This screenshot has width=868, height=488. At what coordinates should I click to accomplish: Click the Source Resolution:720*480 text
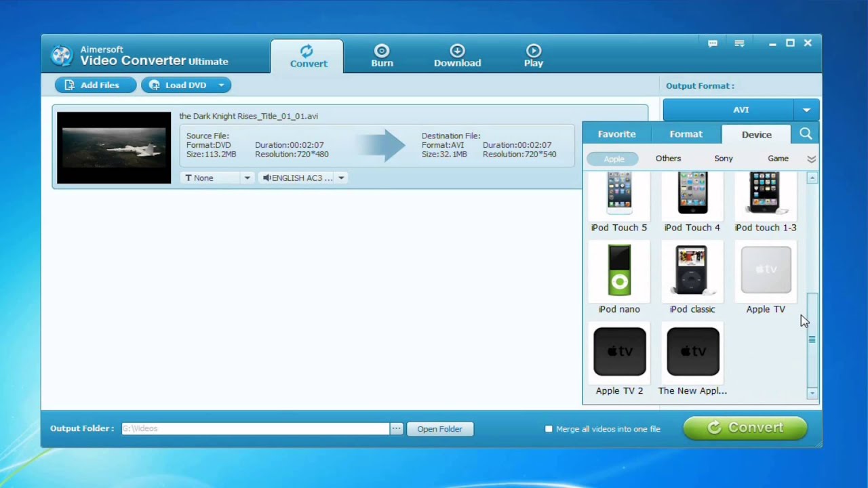pyautogui.click(x=292, y=155)
